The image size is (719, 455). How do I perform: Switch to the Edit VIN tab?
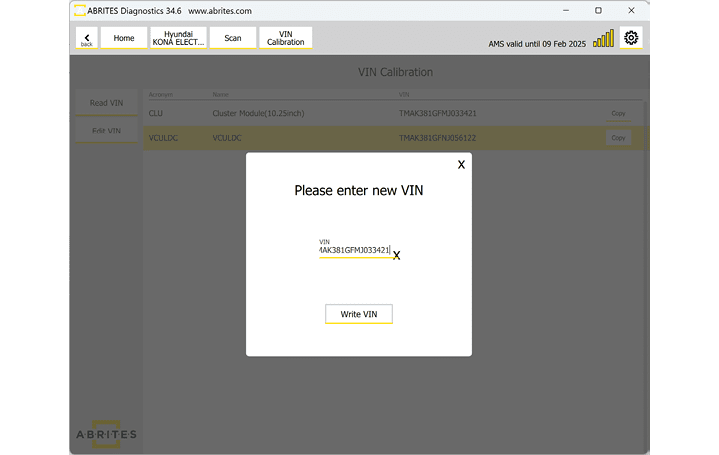pos(107,131)
